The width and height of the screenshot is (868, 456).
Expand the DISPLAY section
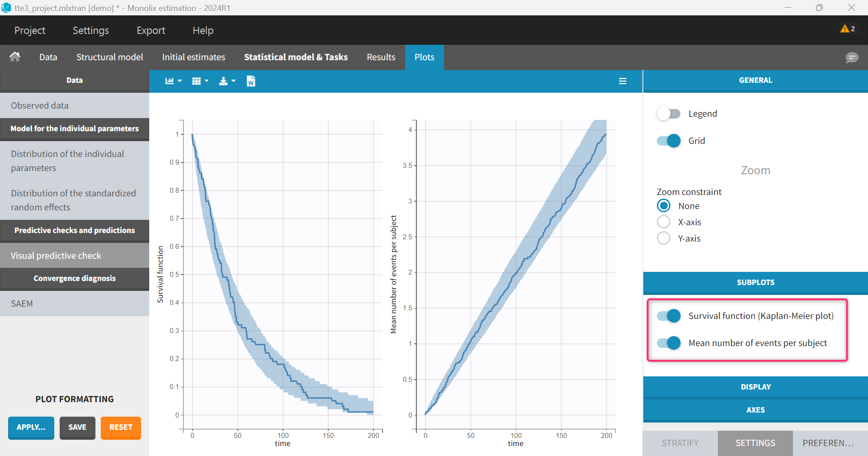[755, 387]
